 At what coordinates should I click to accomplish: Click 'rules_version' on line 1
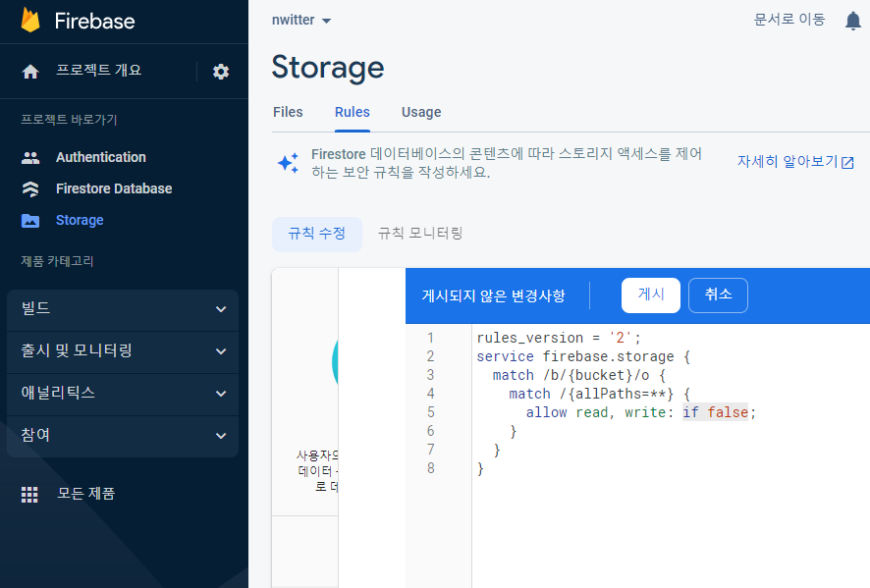[530, 338]
